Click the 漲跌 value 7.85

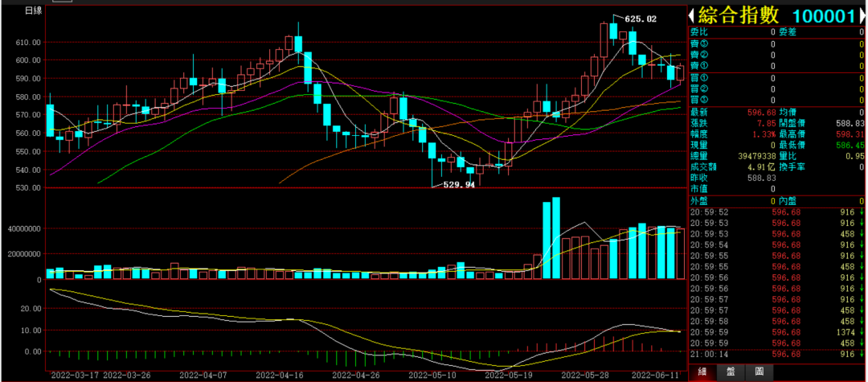coord(767,124)
